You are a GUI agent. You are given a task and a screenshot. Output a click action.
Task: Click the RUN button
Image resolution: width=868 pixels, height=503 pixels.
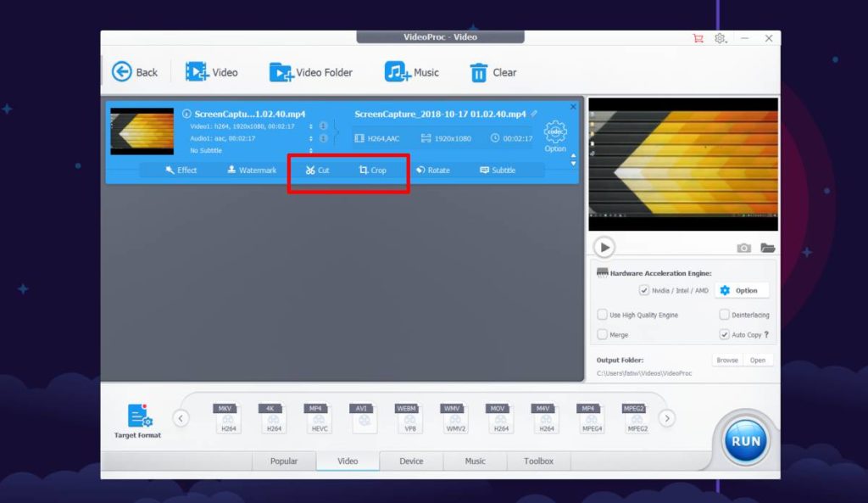point(744,439)
